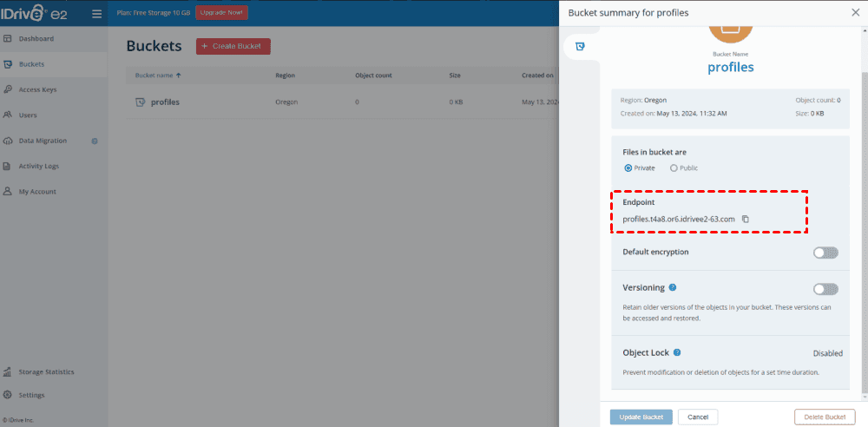
Task: Open the Users page
Action: [28, 115]
